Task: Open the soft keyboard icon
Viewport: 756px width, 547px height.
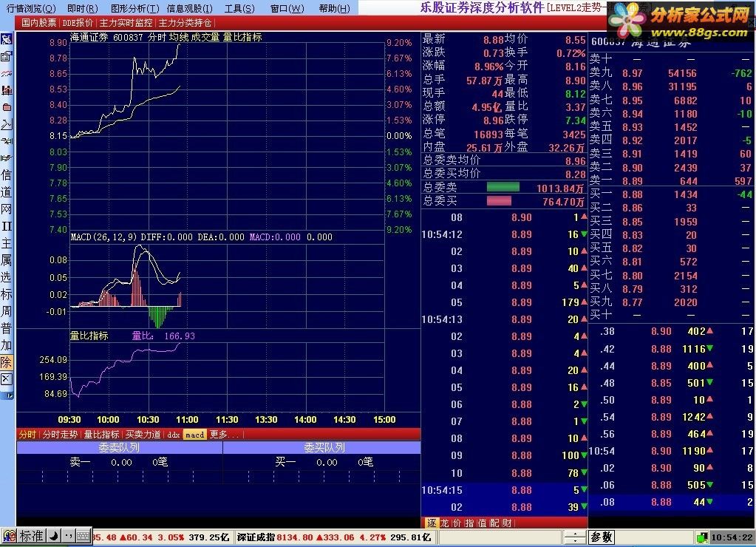Action: tap(83, 535)
